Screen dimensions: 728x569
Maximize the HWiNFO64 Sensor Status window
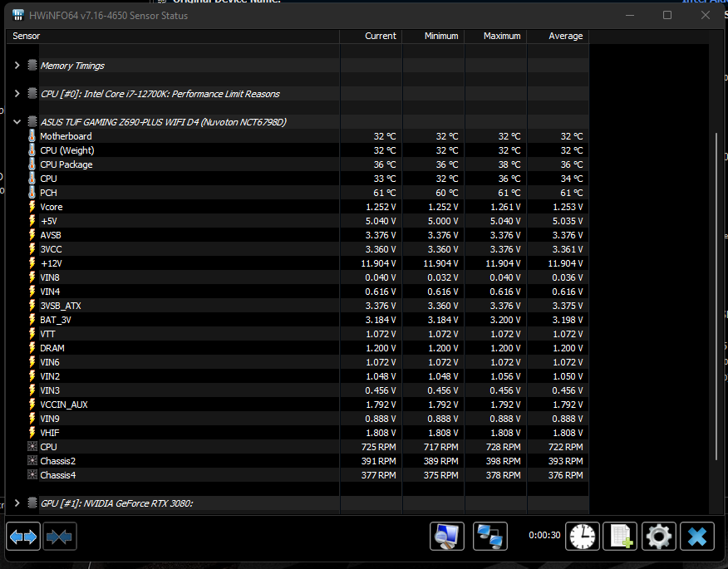[x=667, y=15]
